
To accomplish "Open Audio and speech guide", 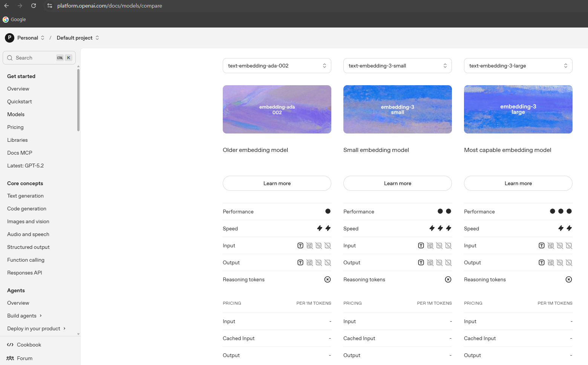I will click(x=28, y=234).
